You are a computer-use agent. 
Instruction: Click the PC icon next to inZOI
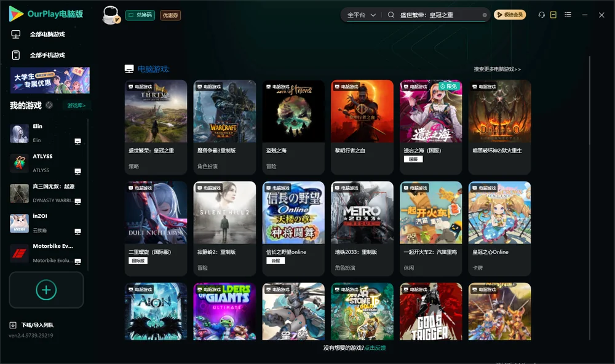click(x=77, y=231)
